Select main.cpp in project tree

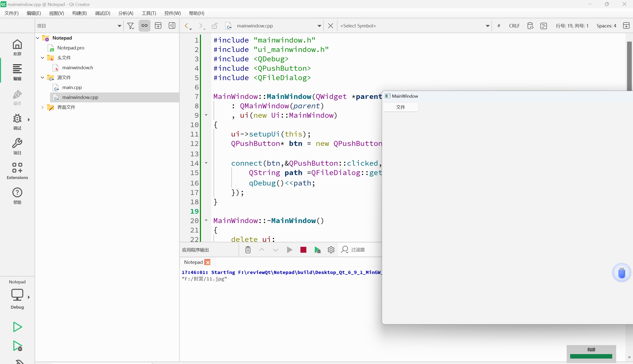72,87
